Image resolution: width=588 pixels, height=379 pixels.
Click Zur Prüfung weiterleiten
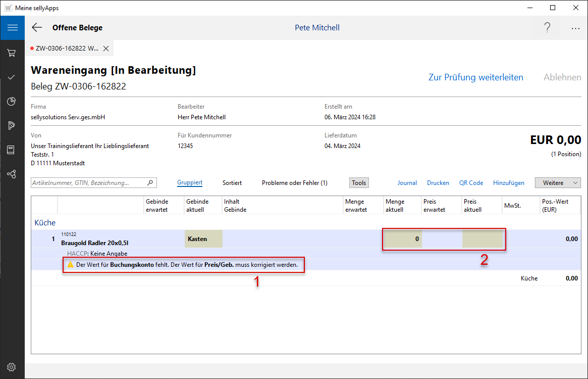tap(475, 77)
